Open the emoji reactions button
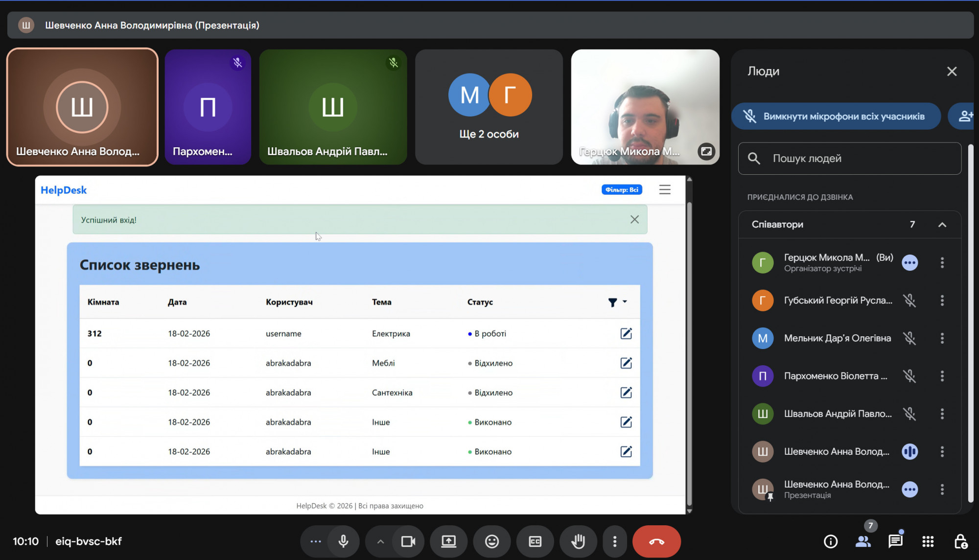 pos(491,541)
